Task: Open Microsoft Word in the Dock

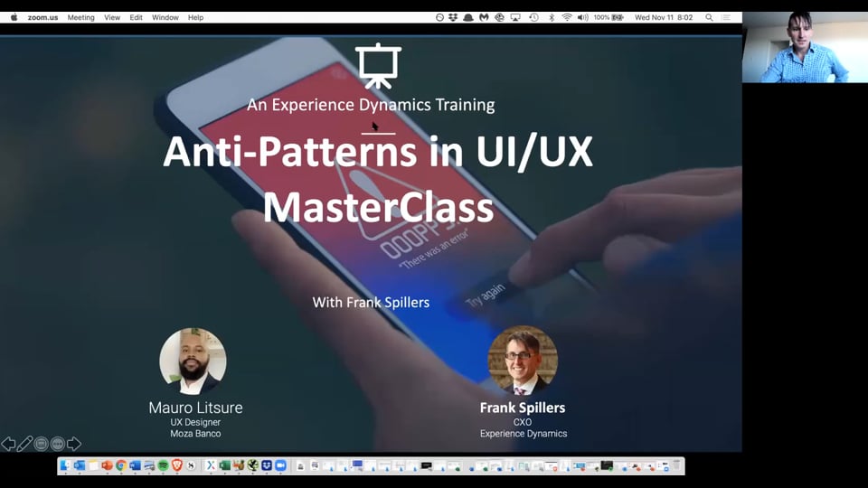Action: [x=135, y=465]
